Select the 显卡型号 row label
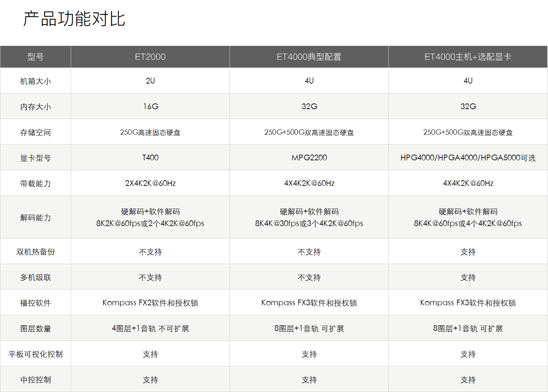Image resolution: width=548 pixels, height=392 pixels. tap(36, 158)
